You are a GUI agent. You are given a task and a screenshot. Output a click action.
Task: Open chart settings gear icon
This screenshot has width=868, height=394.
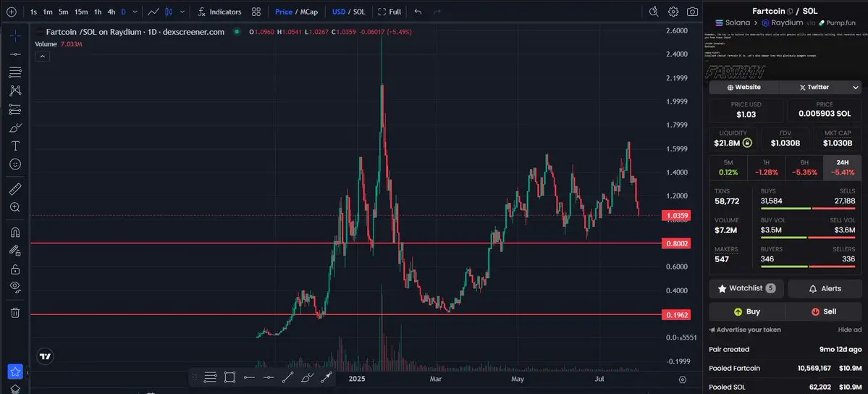673,12
